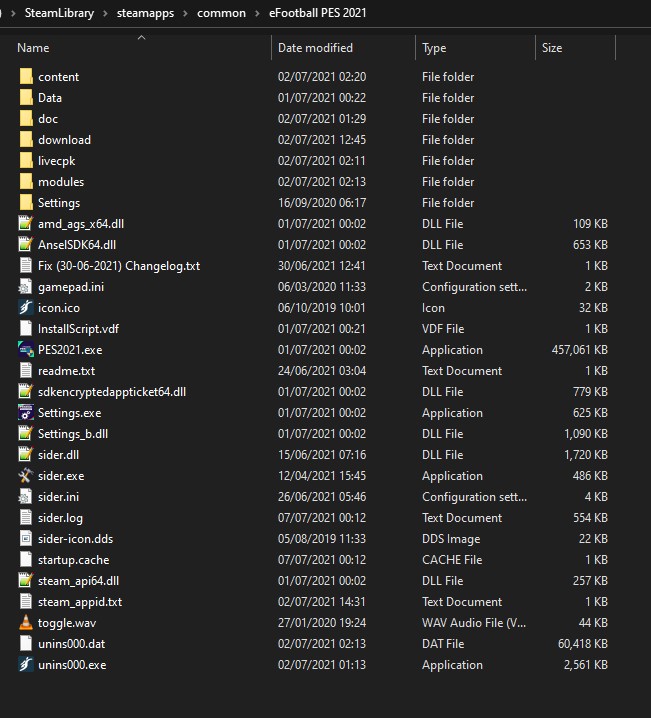The width and height of the screenshot is (651, 718).
Task: Select the sider.dll file icon
Action: coord(26,455)
